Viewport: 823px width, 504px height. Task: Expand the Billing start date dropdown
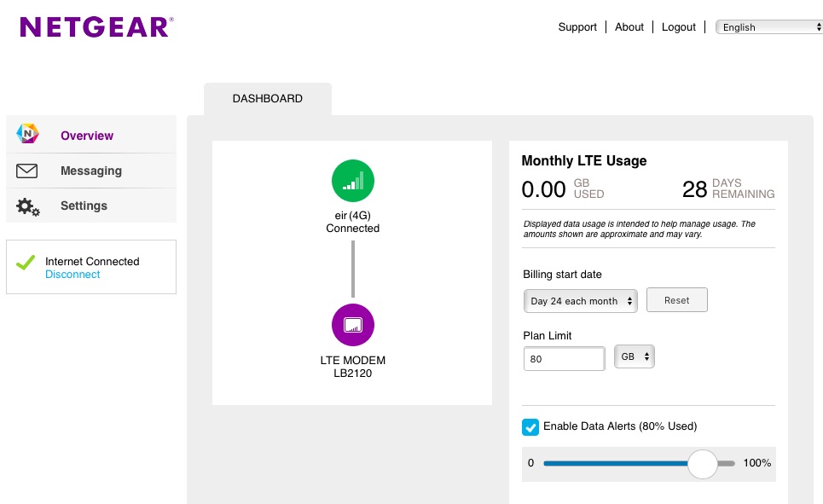click(x=580, y=301)
